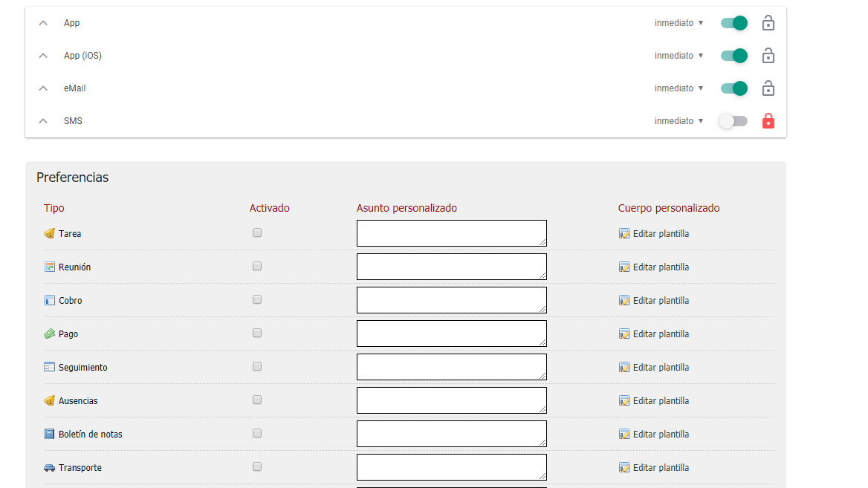The height and width of the screenshot is (488, 868).
Task: Click the Cuerpo personalizado column header
Action: click(669, 208)
